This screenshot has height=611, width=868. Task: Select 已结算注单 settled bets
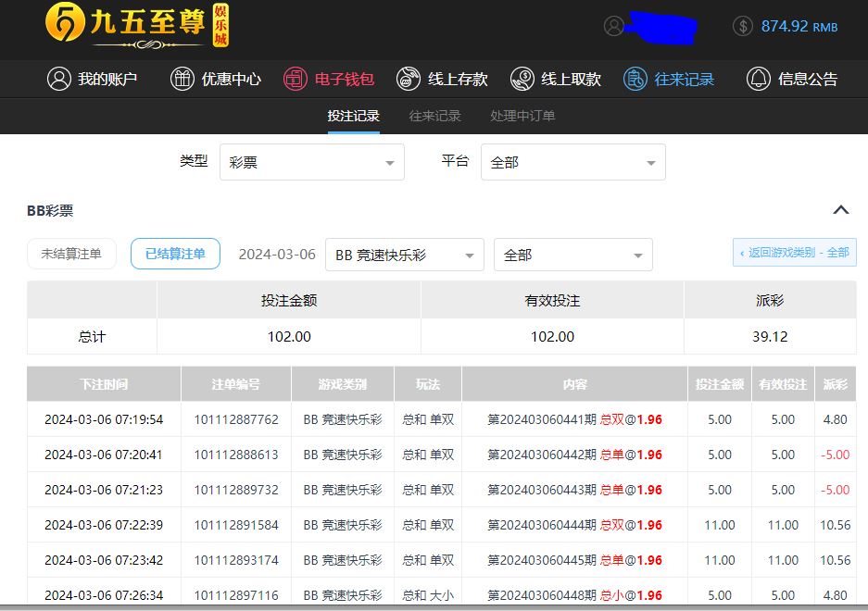click(175, 255)
